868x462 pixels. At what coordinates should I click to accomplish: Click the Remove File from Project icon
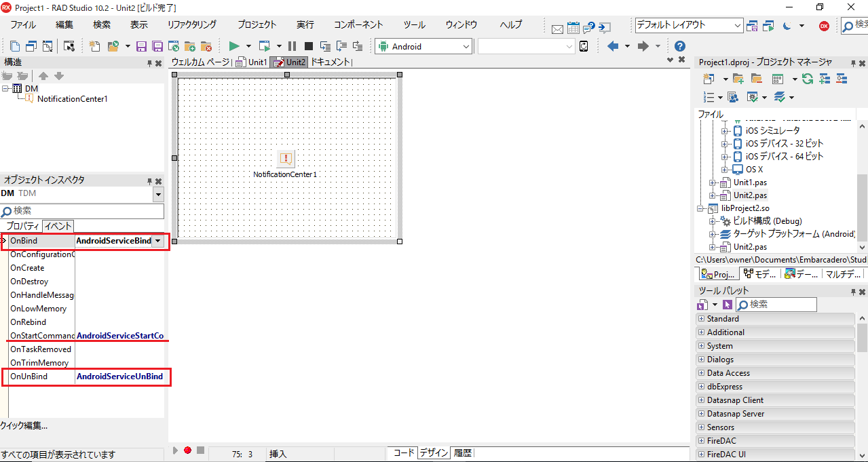coord(206,46)
